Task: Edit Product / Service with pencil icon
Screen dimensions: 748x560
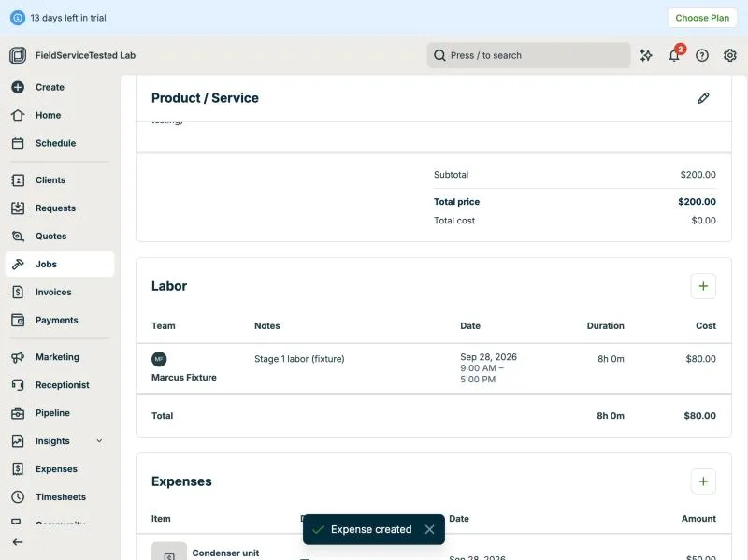Action: 703,98
